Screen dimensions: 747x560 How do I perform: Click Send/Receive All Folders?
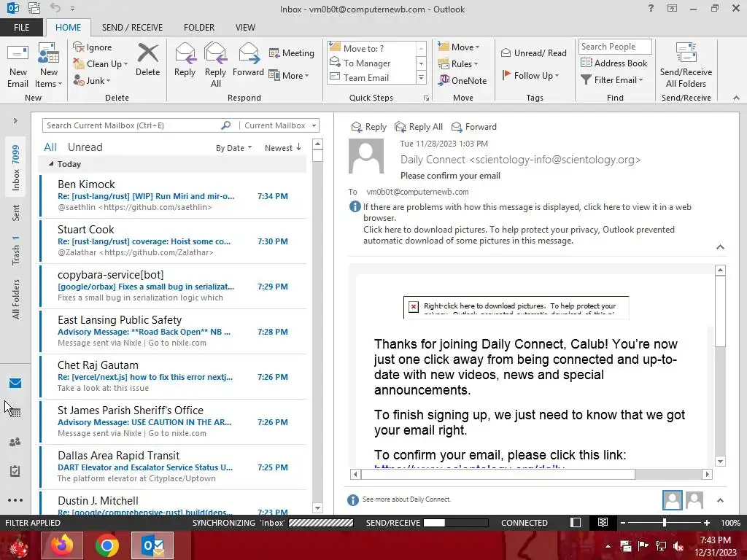686,66
